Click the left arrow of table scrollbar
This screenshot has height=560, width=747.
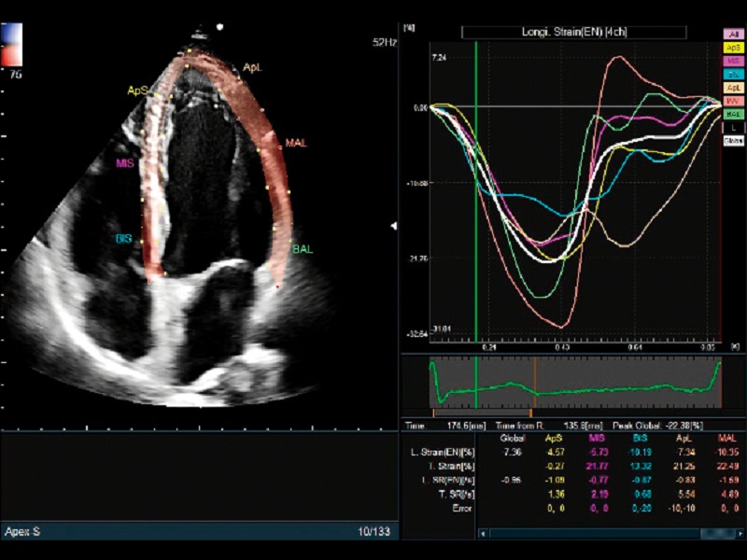click(483, 533)
